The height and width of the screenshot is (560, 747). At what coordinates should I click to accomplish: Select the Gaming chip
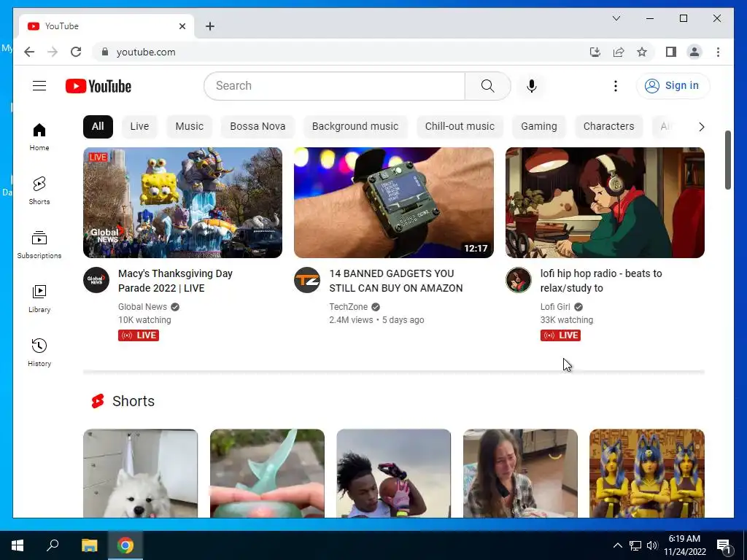tap(539, 127)
